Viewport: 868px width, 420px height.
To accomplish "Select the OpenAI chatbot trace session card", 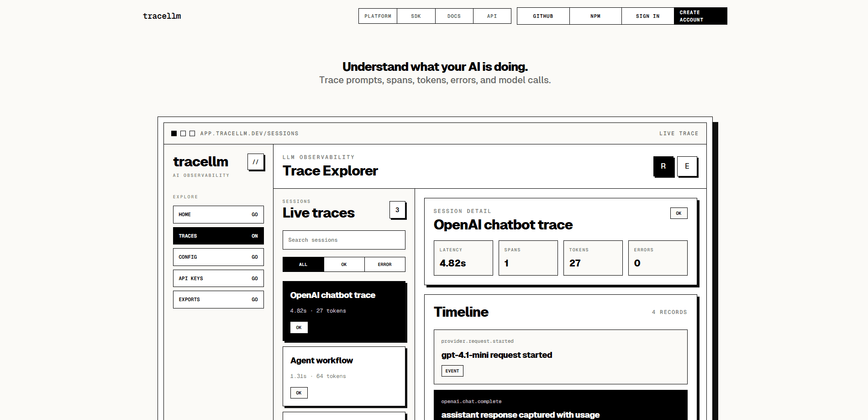I will click(x=344, y=311).
